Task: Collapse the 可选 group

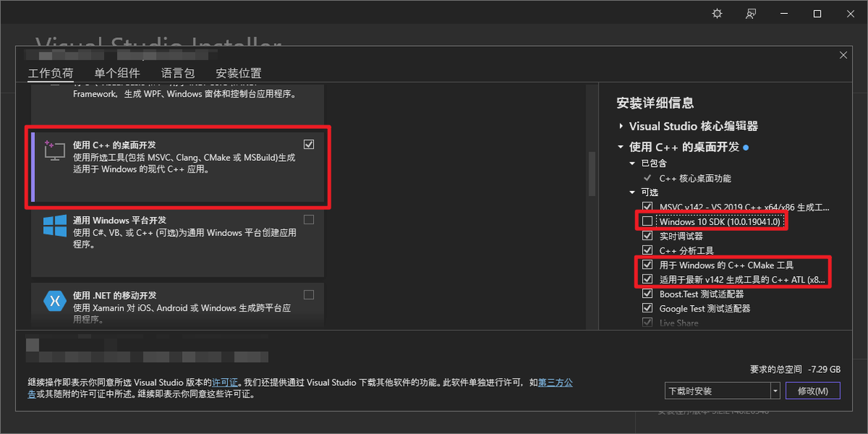Action: [632, 193]
